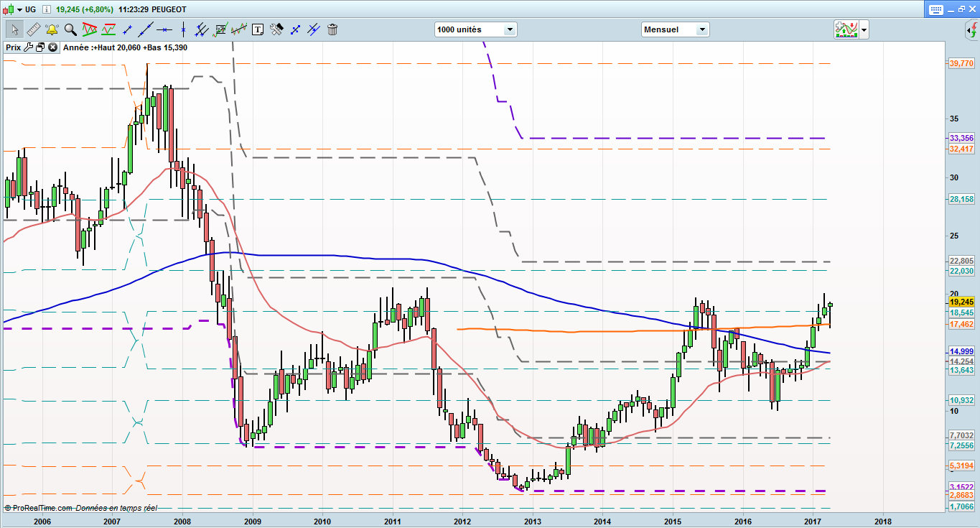Click the candlestick chart style icon
The image size is (980, 528).
pyautogui.click(x=8, y=9)
